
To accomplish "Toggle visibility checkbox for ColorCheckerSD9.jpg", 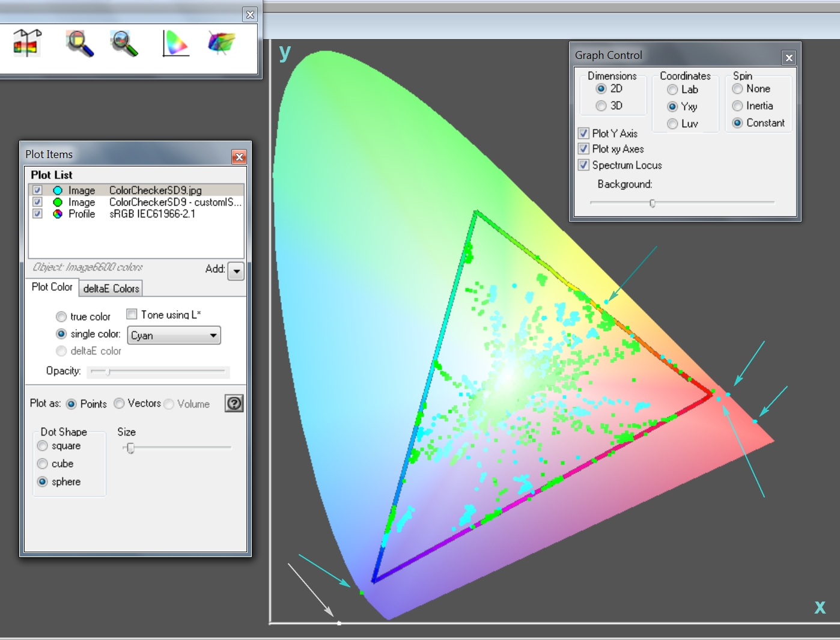I will (37, 190).
